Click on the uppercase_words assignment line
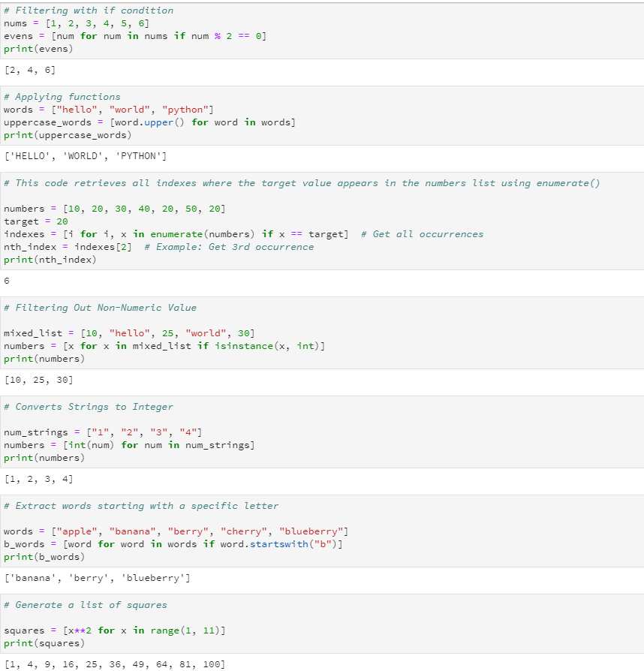Viewport: 644px width, 671px height. tap(150, 122)
